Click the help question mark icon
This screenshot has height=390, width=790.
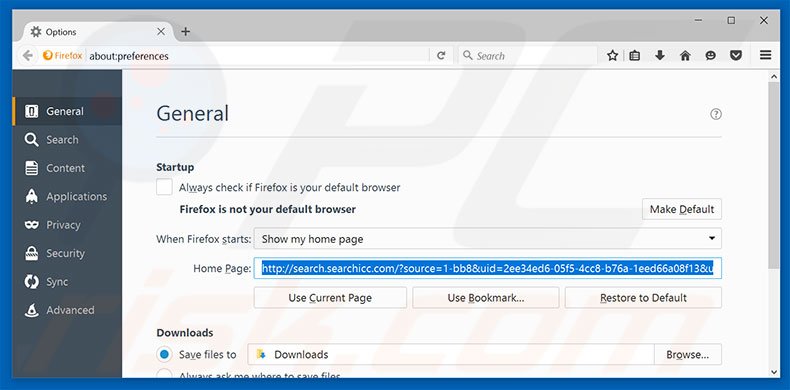point(715,114)
